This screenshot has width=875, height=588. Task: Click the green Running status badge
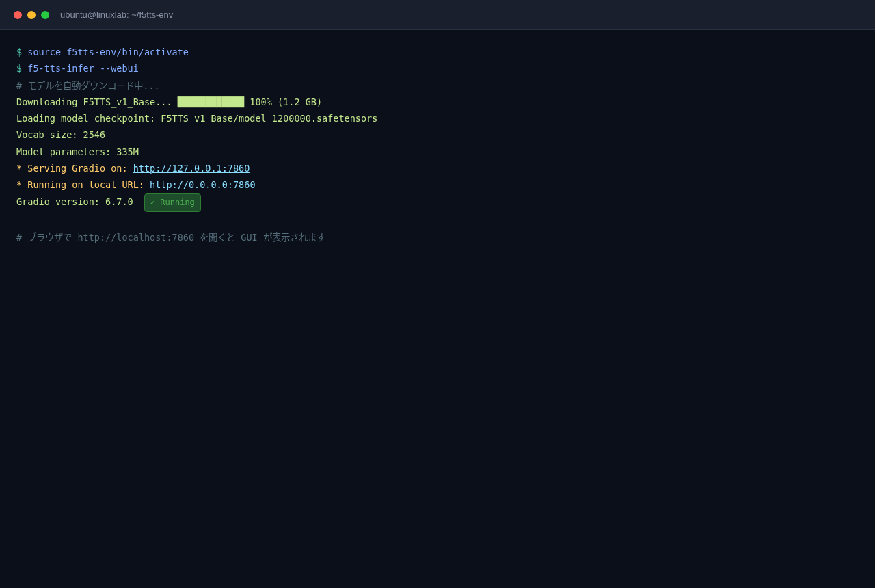tap(172, 202)
